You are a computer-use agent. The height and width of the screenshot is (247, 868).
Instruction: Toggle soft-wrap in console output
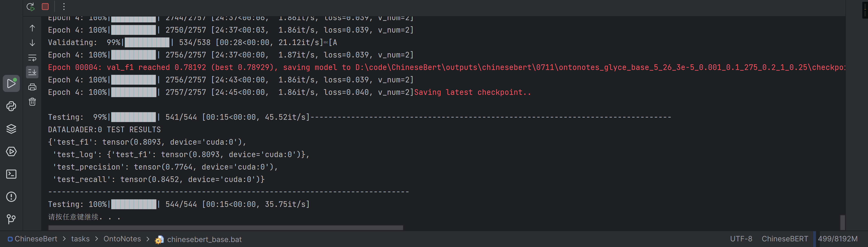[32, 58]
